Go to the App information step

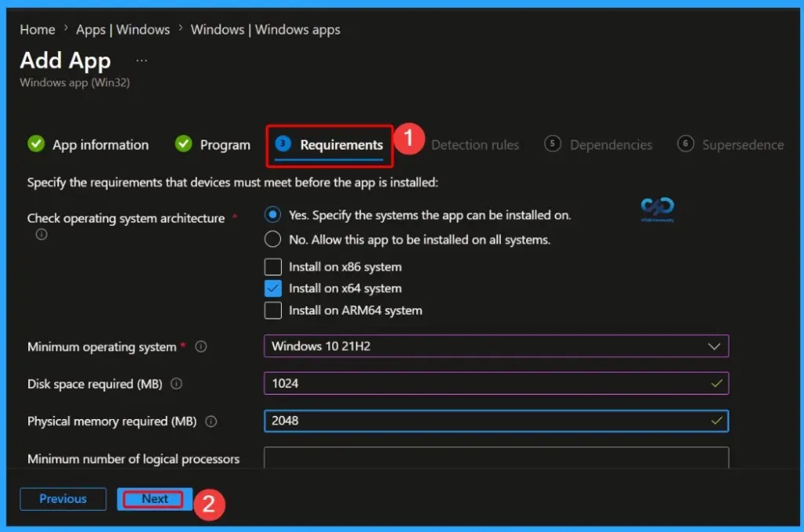coord(88,144)
